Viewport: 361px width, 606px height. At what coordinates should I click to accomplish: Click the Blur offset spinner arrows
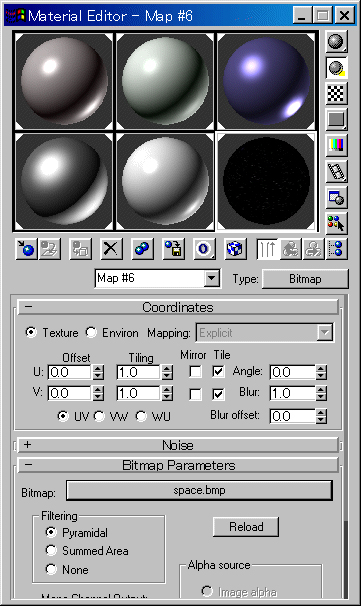(321, 416)
